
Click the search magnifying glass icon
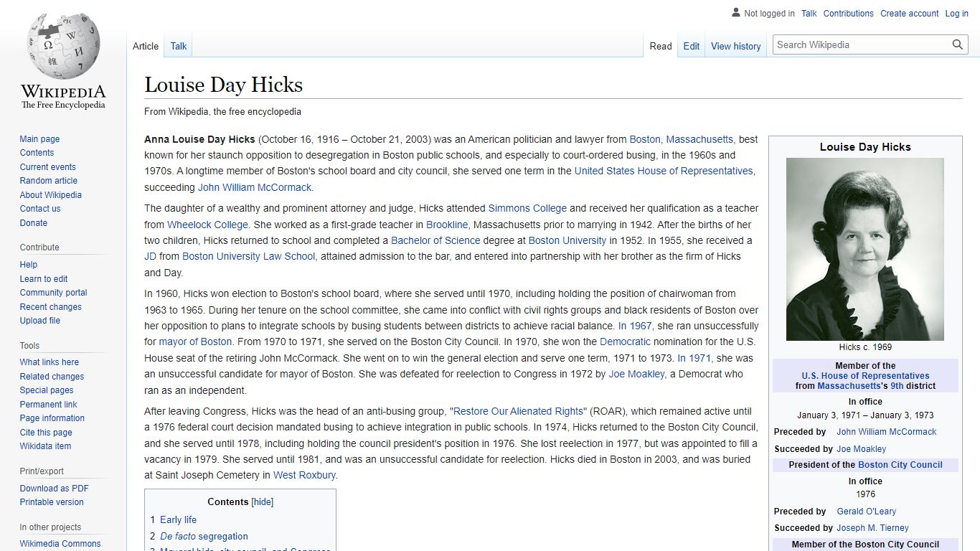(x=958, y=44)
